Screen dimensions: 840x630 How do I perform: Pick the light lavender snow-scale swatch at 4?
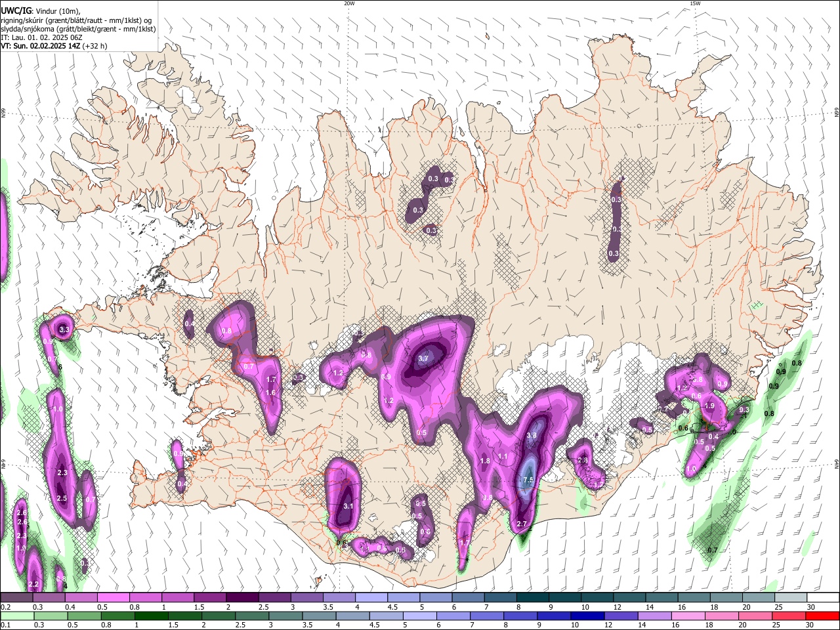coord(371,598)
